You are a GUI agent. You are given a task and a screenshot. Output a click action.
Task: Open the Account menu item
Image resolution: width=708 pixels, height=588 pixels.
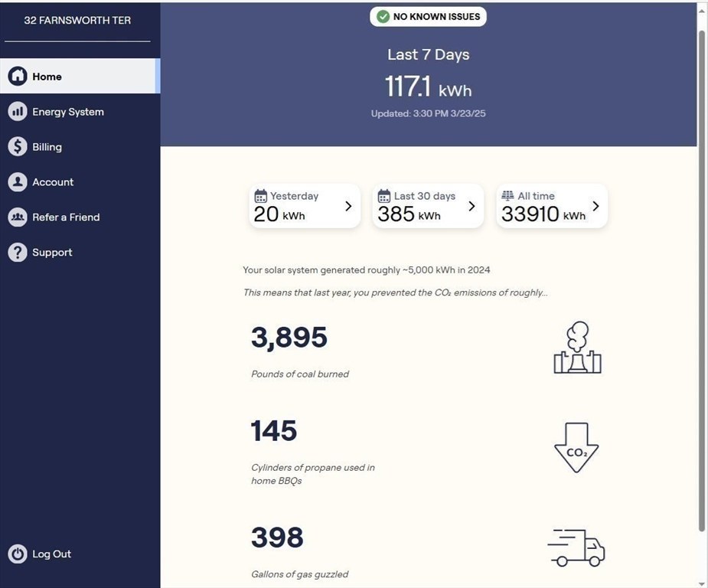click(80, 181)
